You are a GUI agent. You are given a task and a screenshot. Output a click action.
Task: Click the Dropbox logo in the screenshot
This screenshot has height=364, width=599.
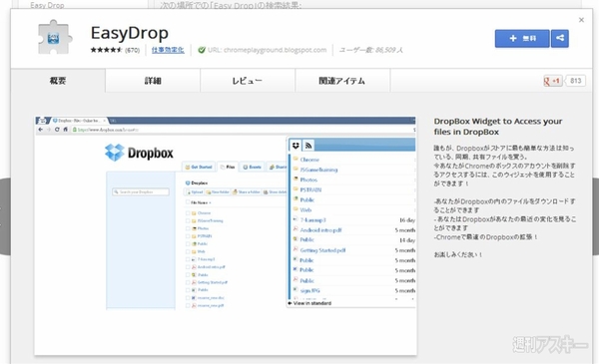click(139, 153)
